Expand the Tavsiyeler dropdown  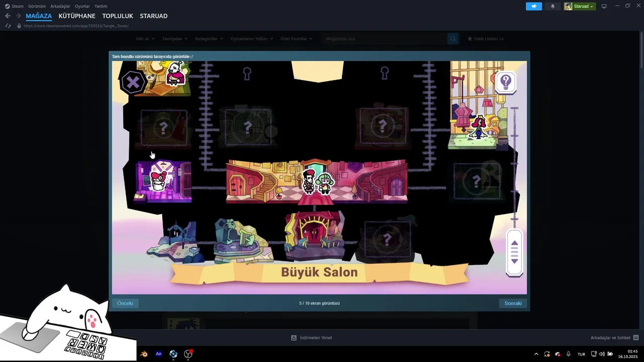pos(175,39)
